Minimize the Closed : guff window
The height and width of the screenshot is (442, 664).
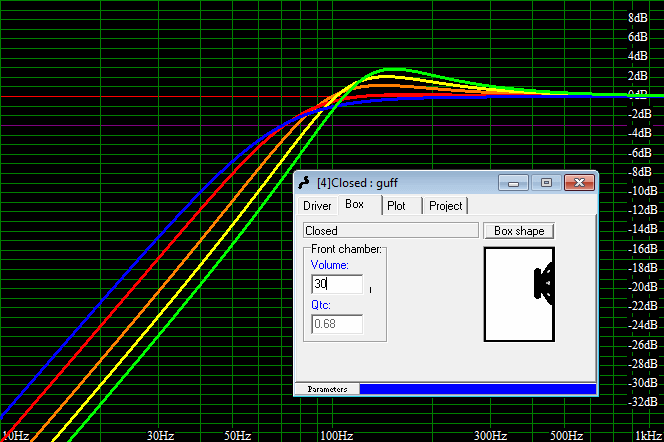coord(513,183)
